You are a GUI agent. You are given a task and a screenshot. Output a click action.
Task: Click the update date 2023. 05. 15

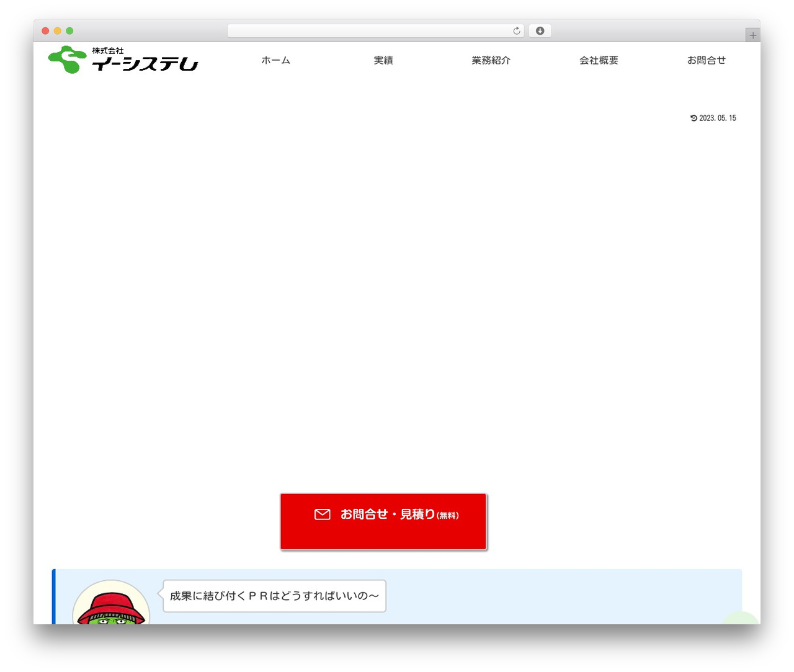pyautogui.click(x=718, y=118)
